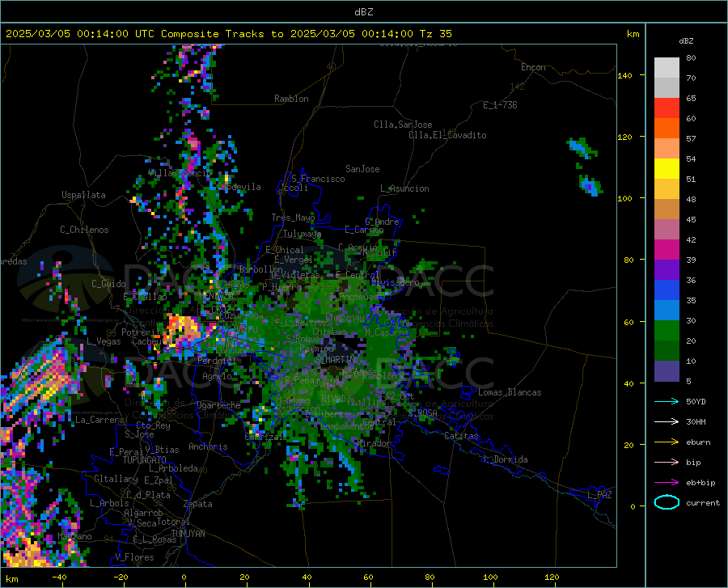Click the 'Clla.El_Cavadito' map label
The image size is (728, 588).
pyautogui.click(x=447, y=135)
